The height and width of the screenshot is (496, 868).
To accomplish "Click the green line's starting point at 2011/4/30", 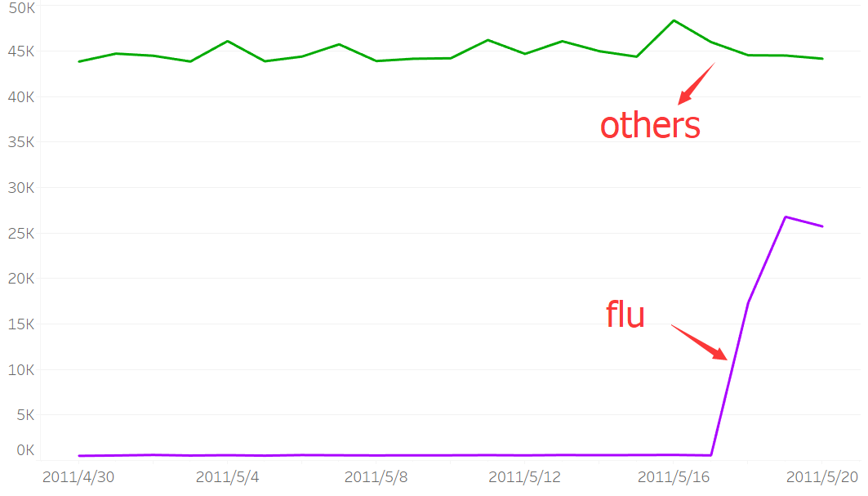I will (79, 61).
